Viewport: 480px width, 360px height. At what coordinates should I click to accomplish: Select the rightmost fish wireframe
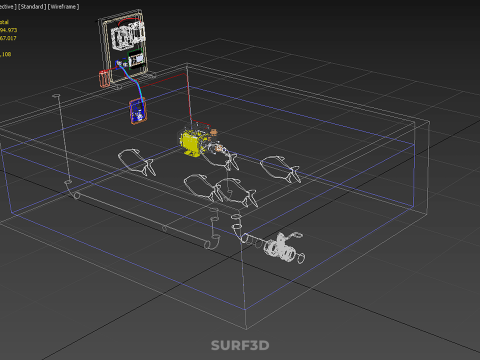coord(281,170)
